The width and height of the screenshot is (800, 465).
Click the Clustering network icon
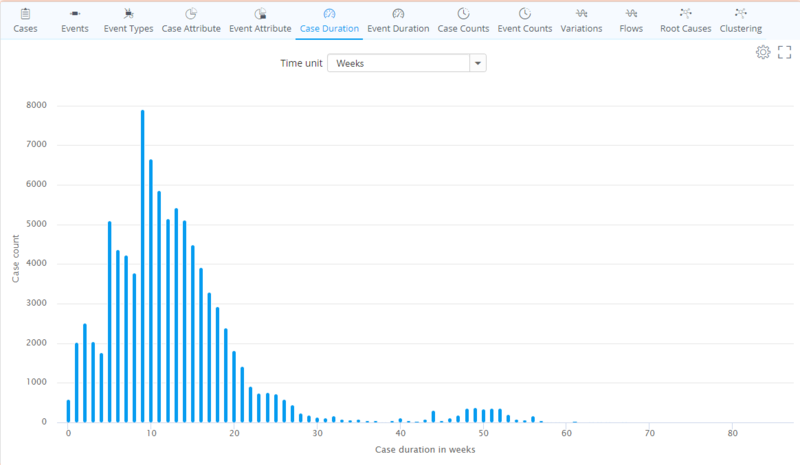click(x=740, y=13)
